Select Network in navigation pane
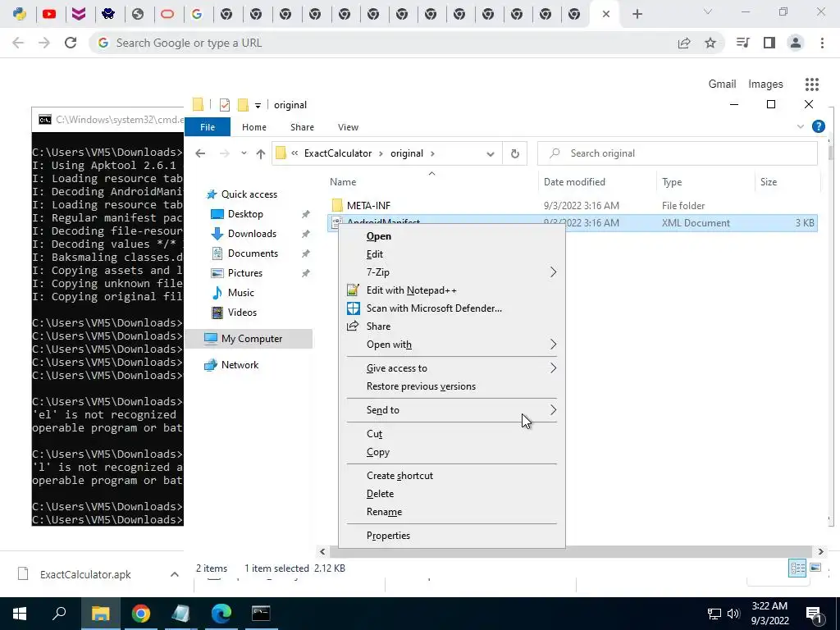Screen dimensions: 840x630 (x=240, y=365)
